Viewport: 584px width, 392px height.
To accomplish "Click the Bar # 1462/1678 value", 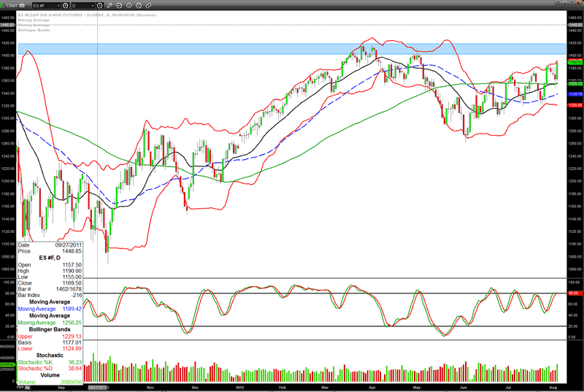I will pyautogui.click(x=69, y=289).
